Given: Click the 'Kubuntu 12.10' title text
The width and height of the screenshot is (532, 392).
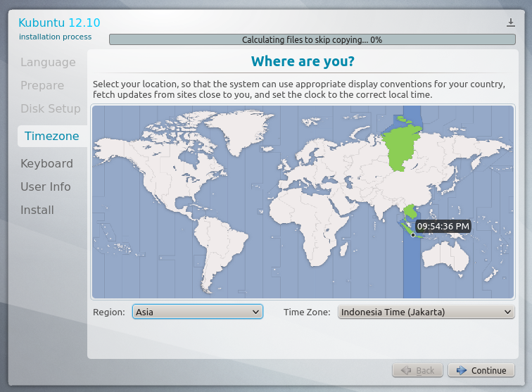Looking at the screenshot, I should [x=59, y=23].
